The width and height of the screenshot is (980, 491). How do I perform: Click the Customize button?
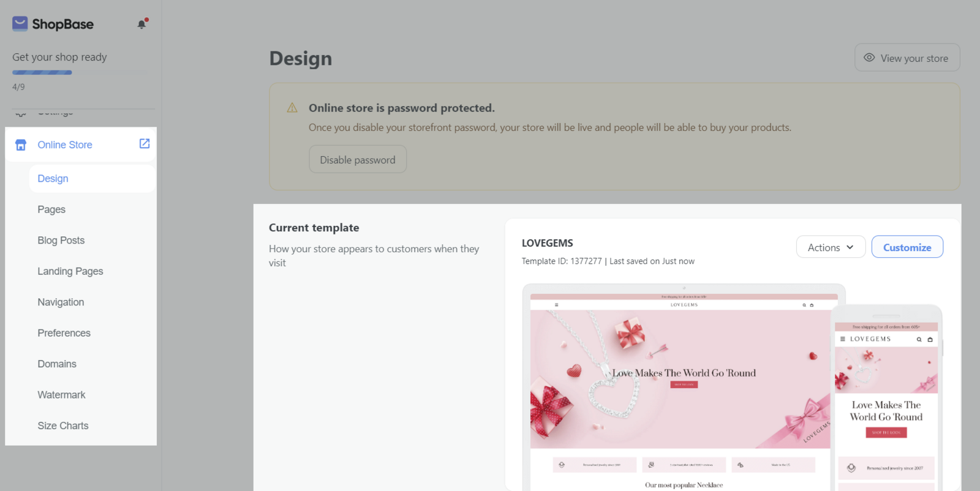[x=907, y=247]
